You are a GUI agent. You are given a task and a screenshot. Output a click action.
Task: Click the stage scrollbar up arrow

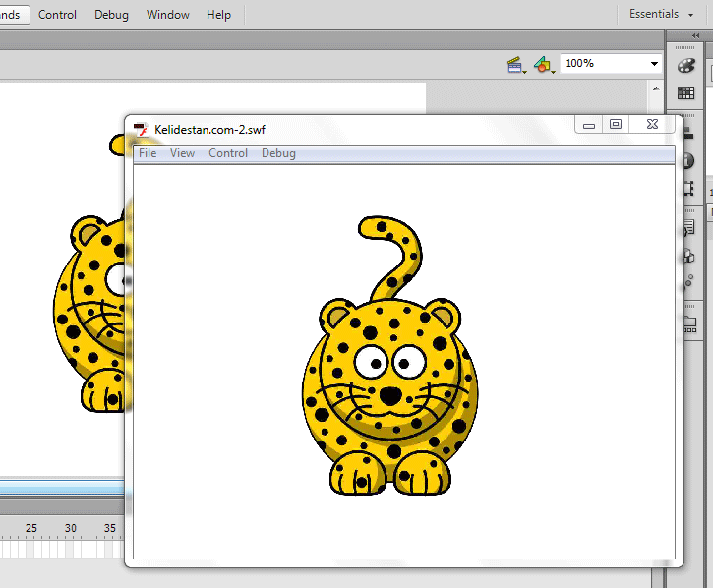pyautogui.click(x=656, y=88)
